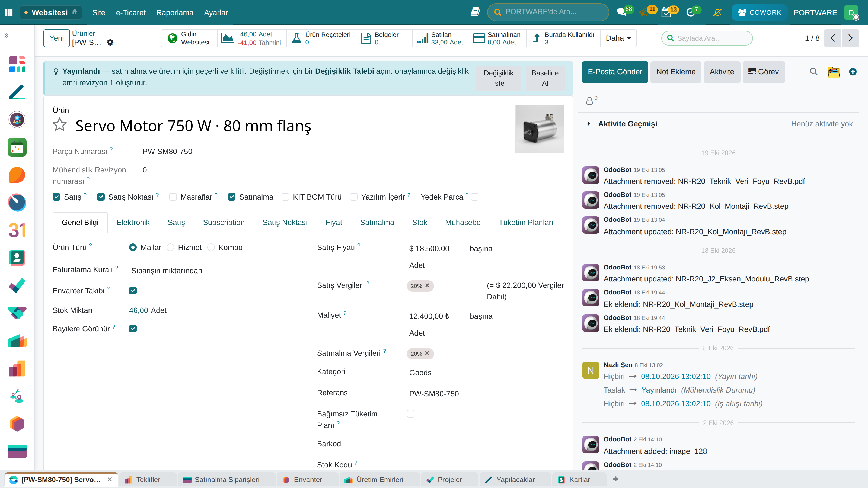Enable the Masraflar checkbox
The height and width of the screenshot is (488, 868).
coord(173,197)
